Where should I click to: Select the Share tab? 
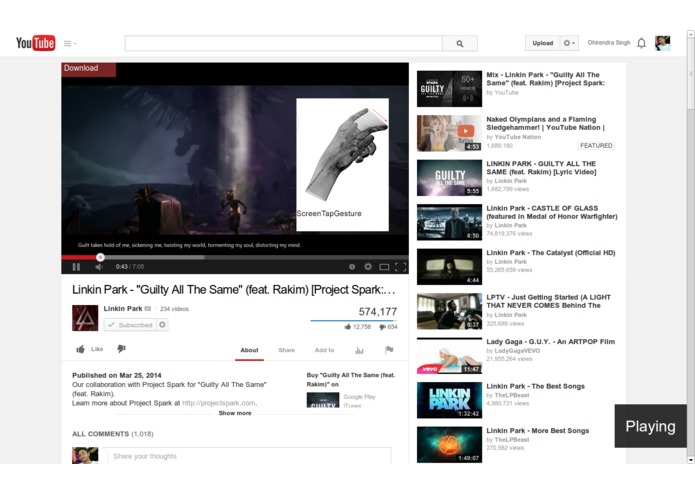(286, 350)
